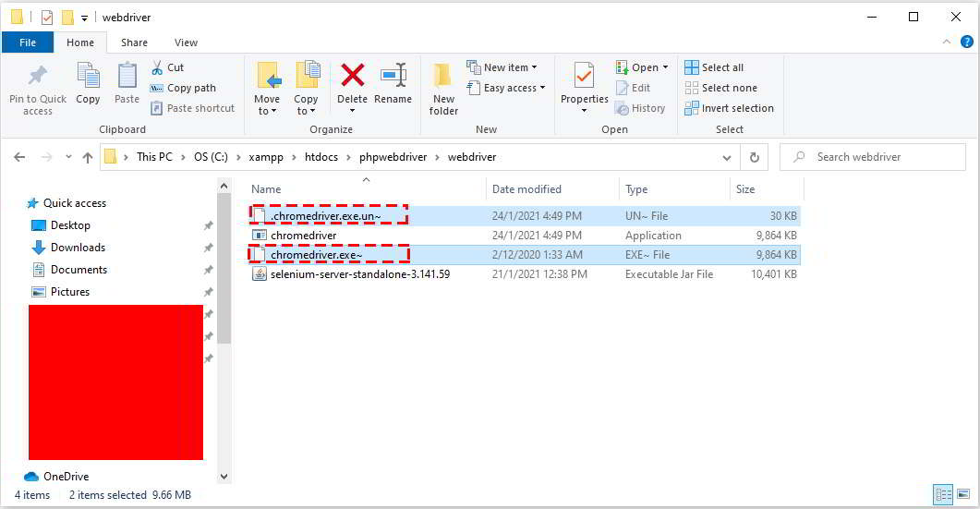Open Pictures in navigation pane
Viewport: 980px width, 509px height.
[x=61, y=292]
